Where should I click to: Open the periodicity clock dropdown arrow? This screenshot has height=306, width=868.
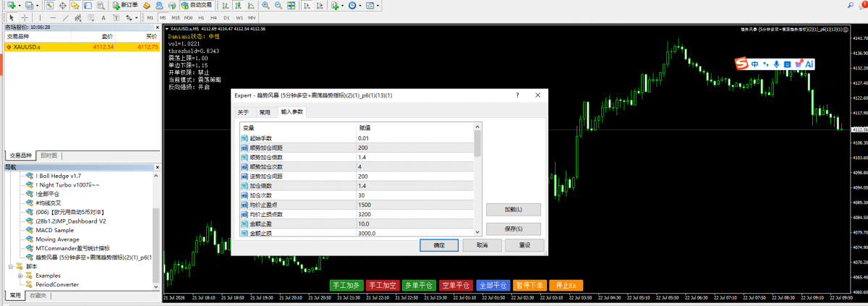[360, 5]
